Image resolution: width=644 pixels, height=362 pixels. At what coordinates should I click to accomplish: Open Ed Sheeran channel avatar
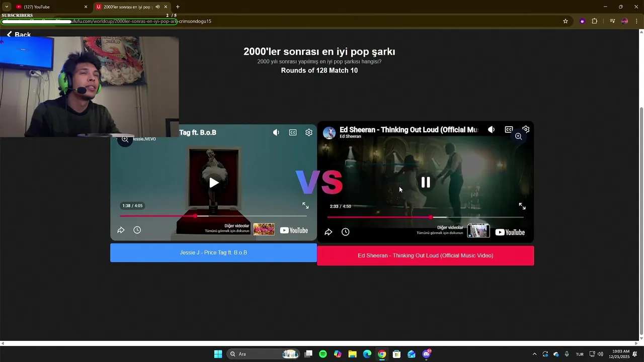[x=329, y=133]
